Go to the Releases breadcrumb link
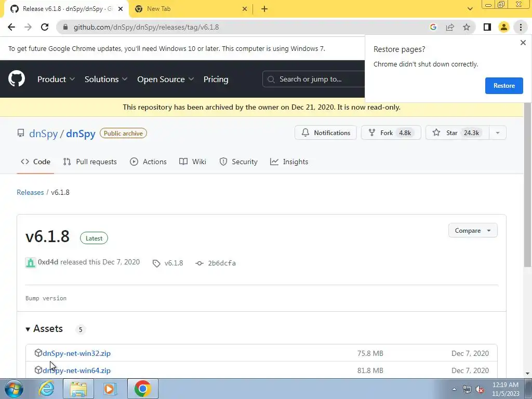This screenshot has height=399, width=532. [30, 192]
